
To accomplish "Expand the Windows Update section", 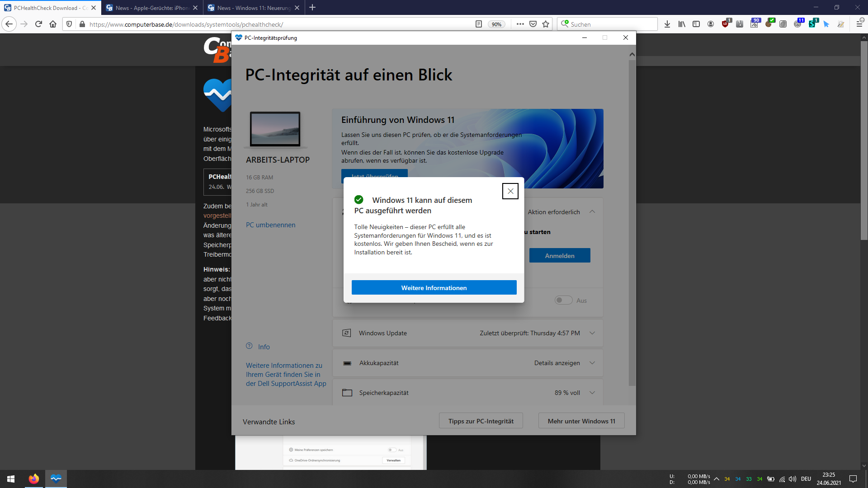I will point(592,333).
